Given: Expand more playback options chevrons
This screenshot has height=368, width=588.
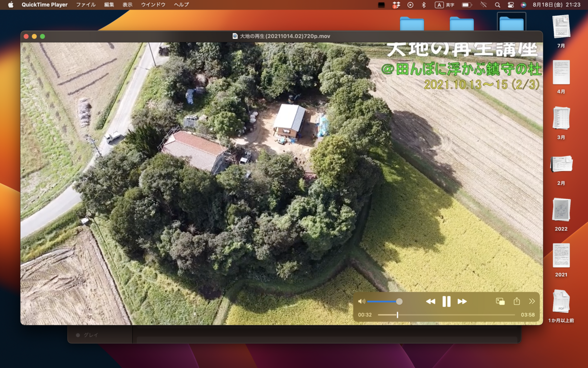Looking at the screenshot, I should click(532, 301).
